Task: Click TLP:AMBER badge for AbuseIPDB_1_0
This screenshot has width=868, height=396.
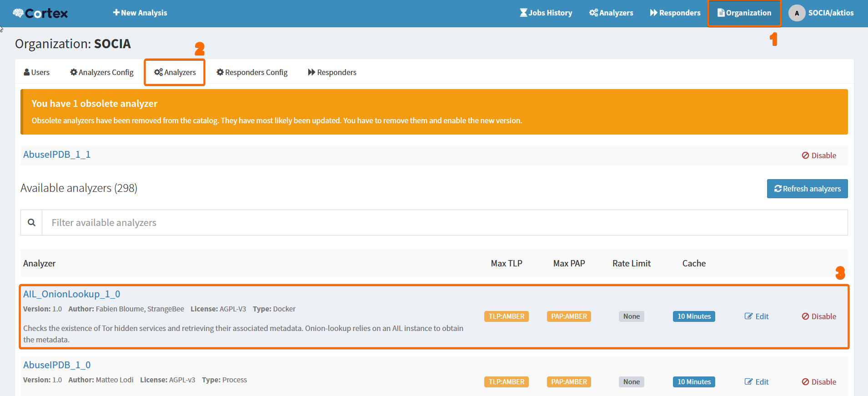Action: point(507,382)
